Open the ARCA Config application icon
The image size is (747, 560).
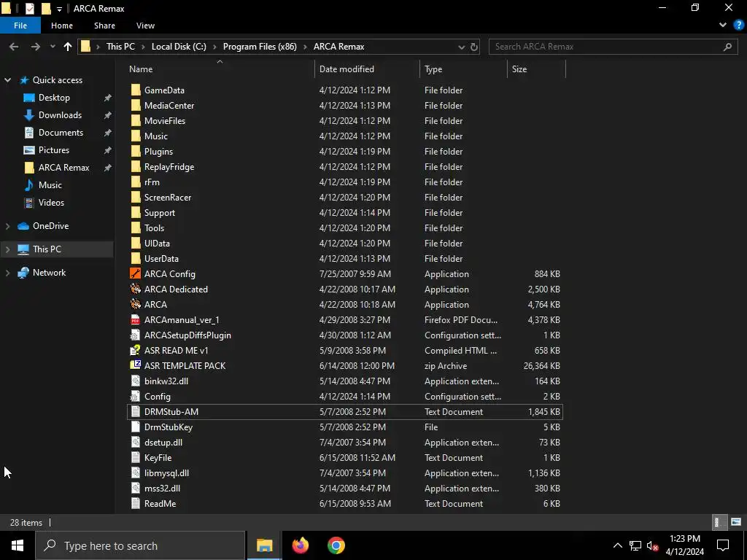coord(136,274)
